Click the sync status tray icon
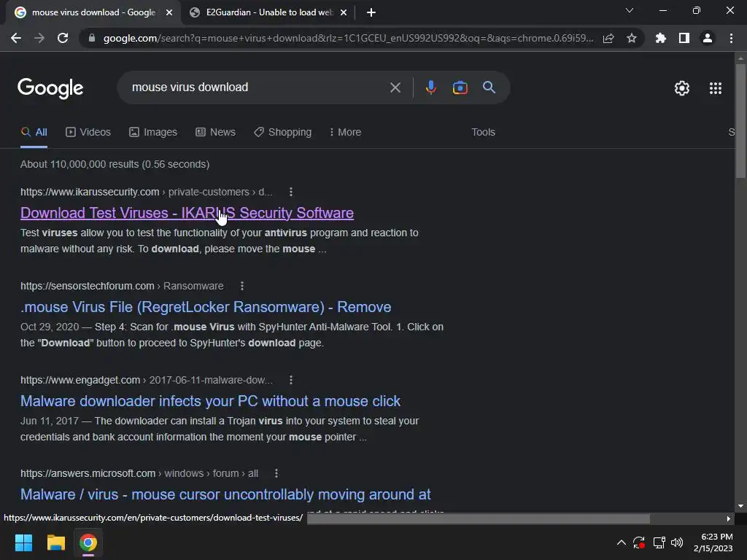Image resolution: width=747 pixels, height=560 pixels. [x=639, y=542]
